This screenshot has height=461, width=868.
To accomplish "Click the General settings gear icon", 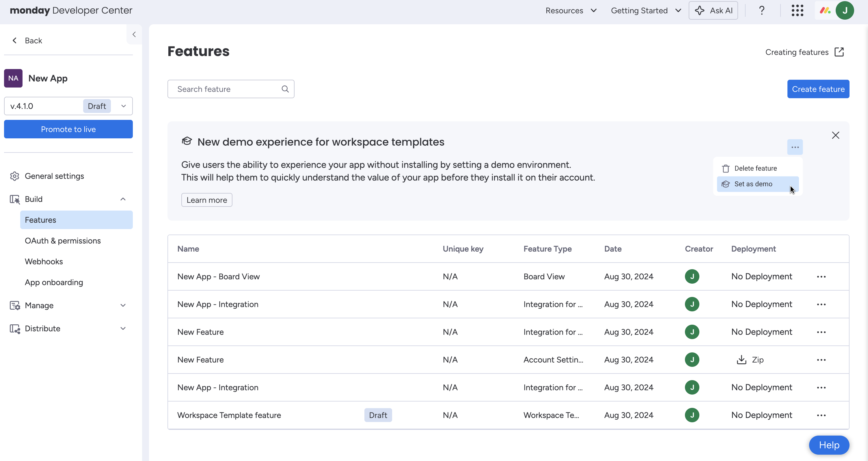I will 14,176.
